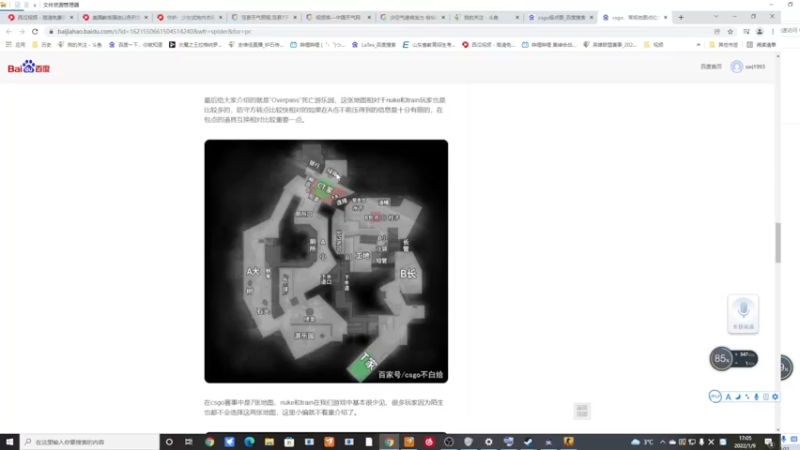Image resolution: width=800 pixels, height=450 pixels.
Task: Click the Windows taskbar search box
Action: click(x=89, y=442)
